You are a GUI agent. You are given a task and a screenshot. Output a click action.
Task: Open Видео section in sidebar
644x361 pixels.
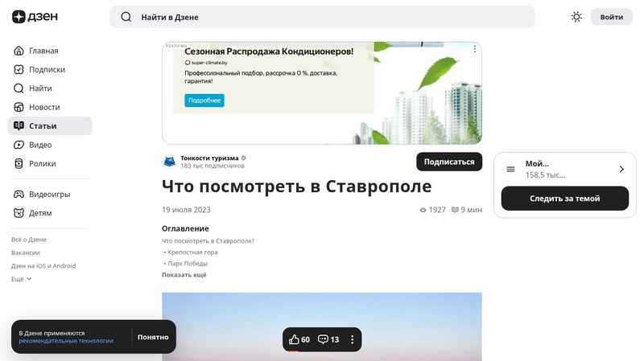(x=40, y=145)
